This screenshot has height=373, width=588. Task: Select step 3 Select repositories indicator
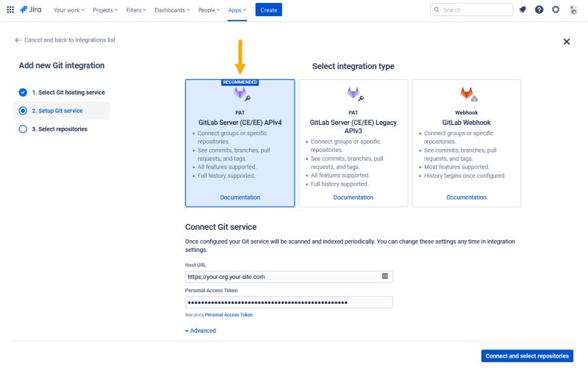(23, 129)
